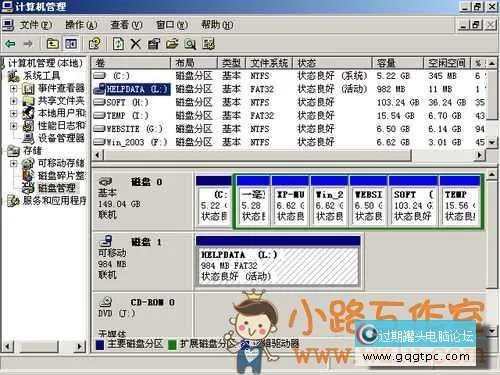Click the Up one level folder icon

(52, 44)
